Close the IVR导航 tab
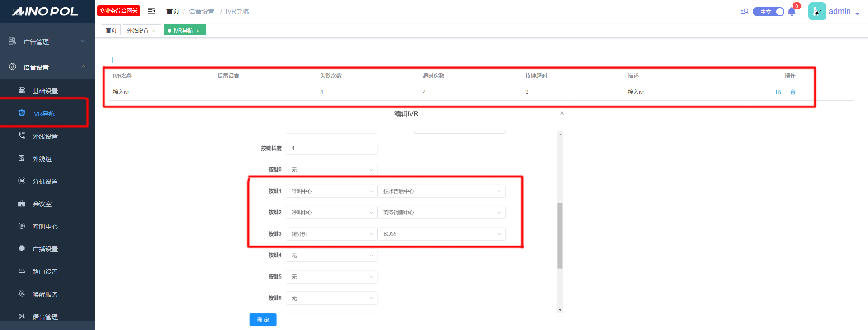This screenshot has width=868, height=330. tap(198, 31)
